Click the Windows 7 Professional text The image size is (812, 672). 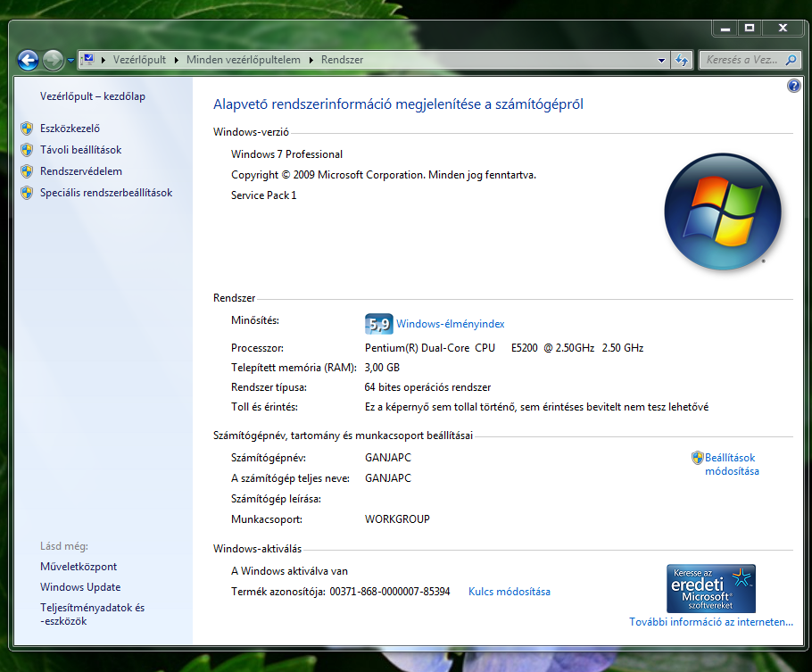[286, 154]
